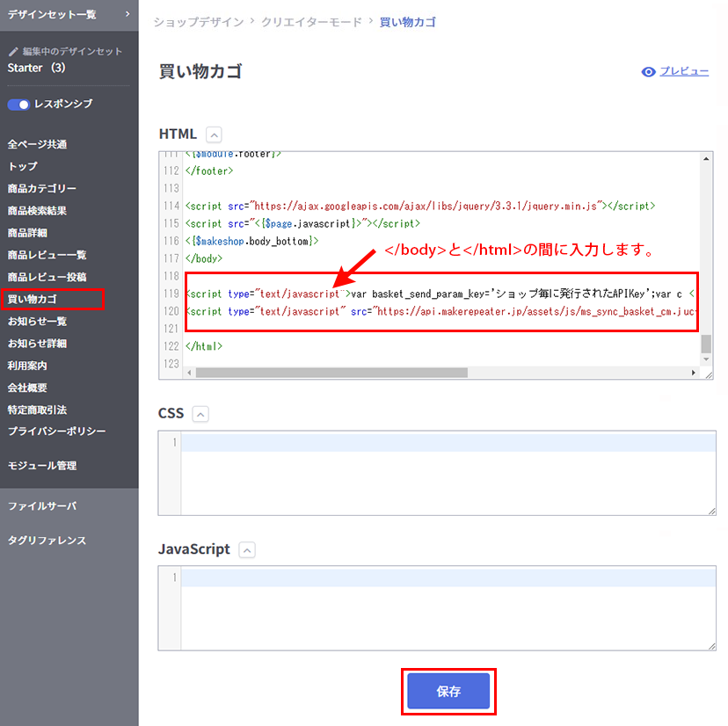Go to 商品詳細 page template
Image resolution: width=728 pixels, height=726 pixels.
(x=27, y=233)
